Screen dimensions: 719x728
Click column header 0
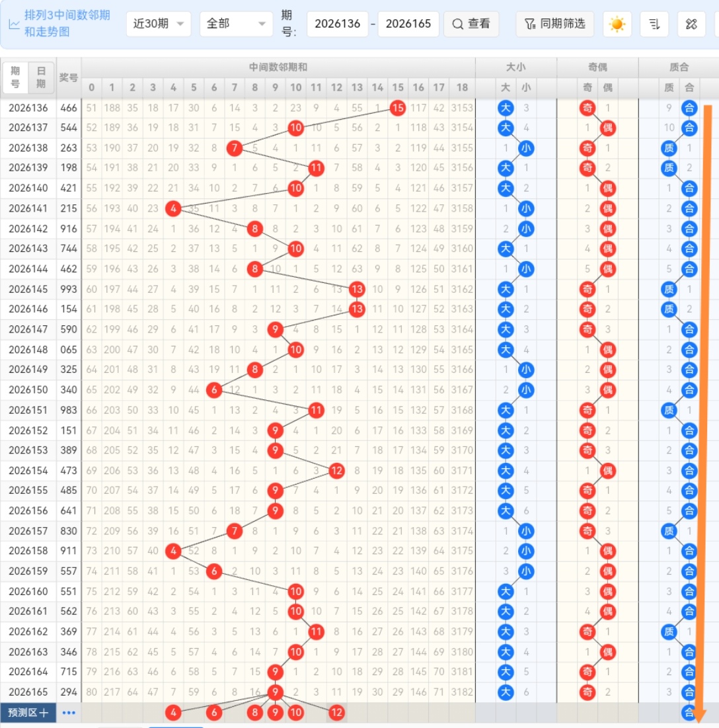click(x=91, y=88)
